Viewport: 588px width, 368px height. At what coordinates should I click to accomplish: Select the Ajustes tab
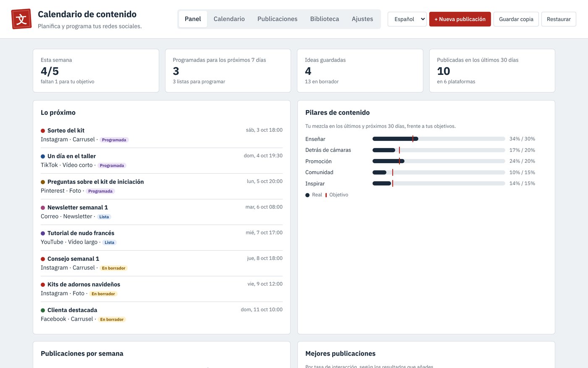point(362,19)
